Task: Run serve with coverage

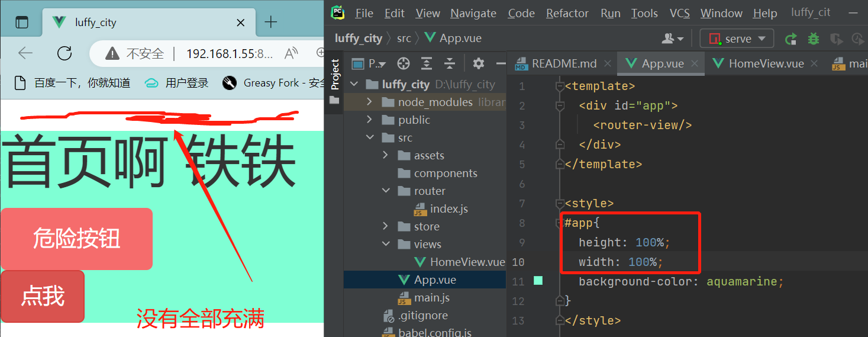Action: tap(836, 39)
